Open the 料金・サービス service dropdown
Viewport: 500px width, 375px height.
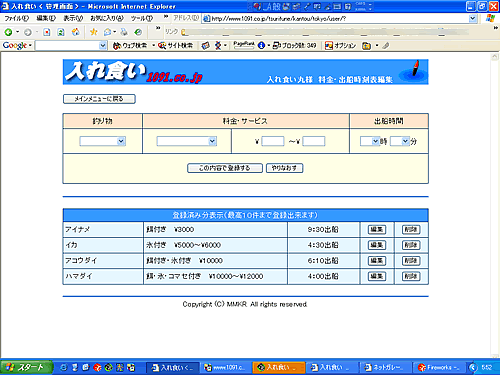187,141
